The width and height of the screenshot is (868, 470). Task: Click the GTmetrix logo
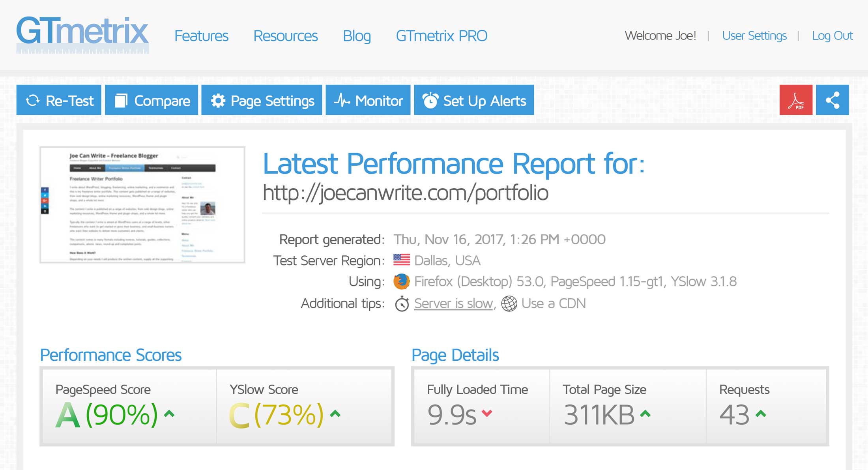82,34
